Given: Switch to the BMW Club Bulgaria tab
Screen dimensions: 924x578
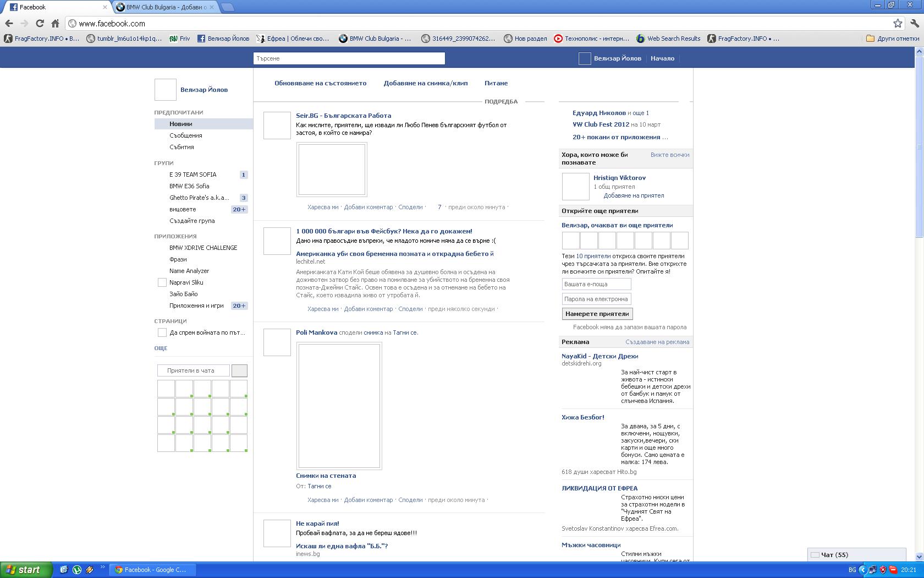Looking at the screenshot, I should pyautogui.click(x=165, y=7).
